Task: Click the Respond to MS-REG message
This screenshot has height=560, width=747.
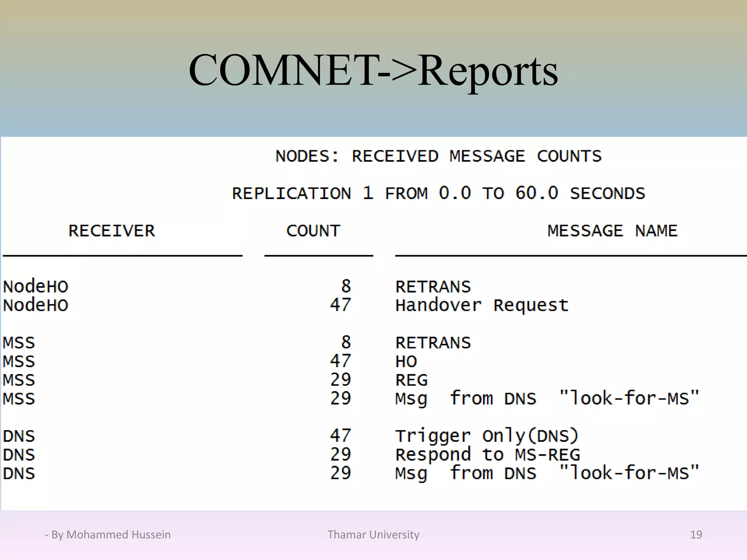Action: [487, 455]
